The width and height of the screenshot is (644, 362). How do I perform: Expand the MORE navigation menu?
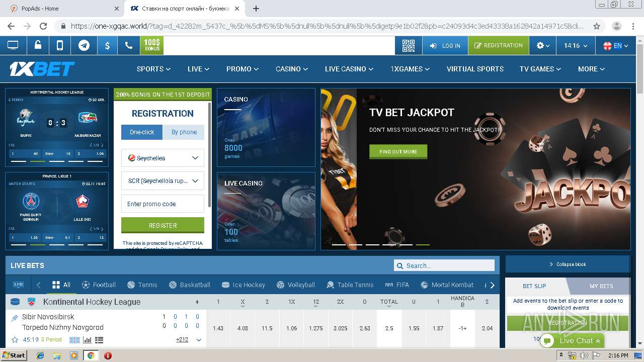(x=591, y=69)
